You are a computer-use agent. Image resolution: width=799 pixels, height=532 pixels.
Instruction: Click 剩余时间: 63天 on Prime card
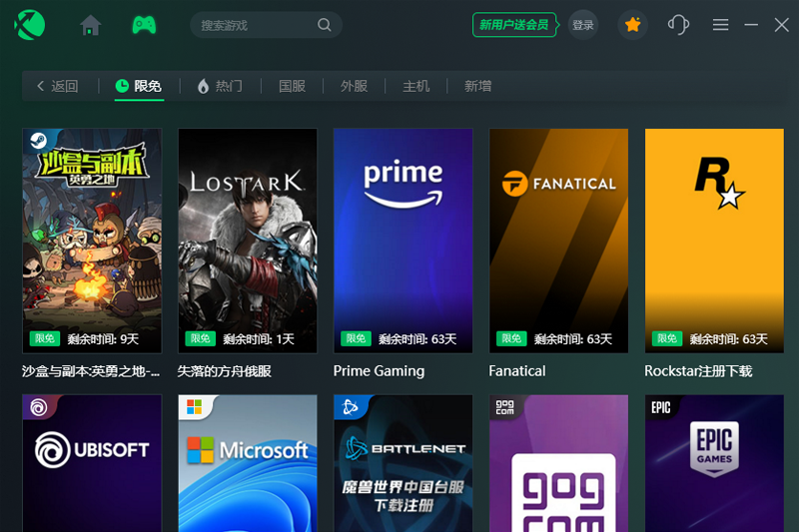(x=417, y=339)
